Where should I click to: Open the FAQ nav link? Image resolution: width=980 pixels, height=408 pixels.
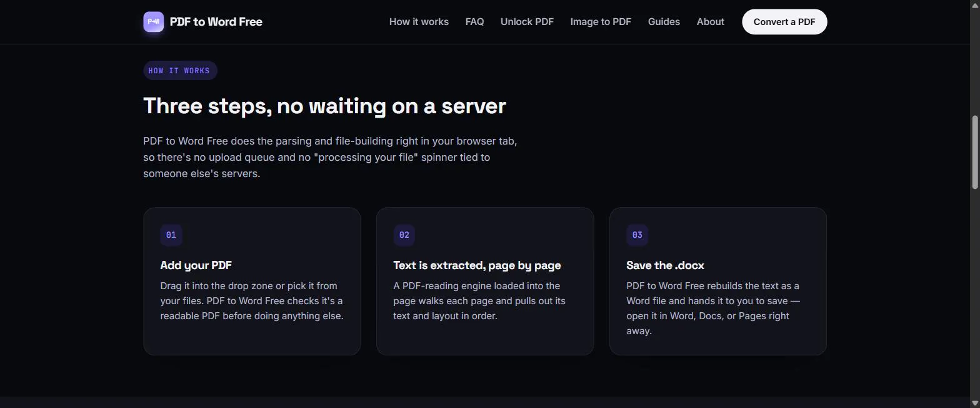[x=474, y=22]
